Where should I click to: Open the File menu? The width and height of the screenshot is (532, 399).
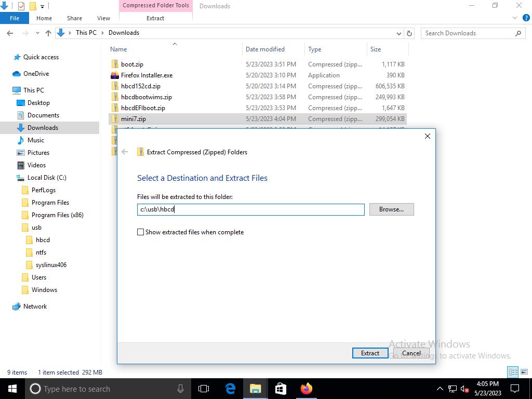point(15,18)
